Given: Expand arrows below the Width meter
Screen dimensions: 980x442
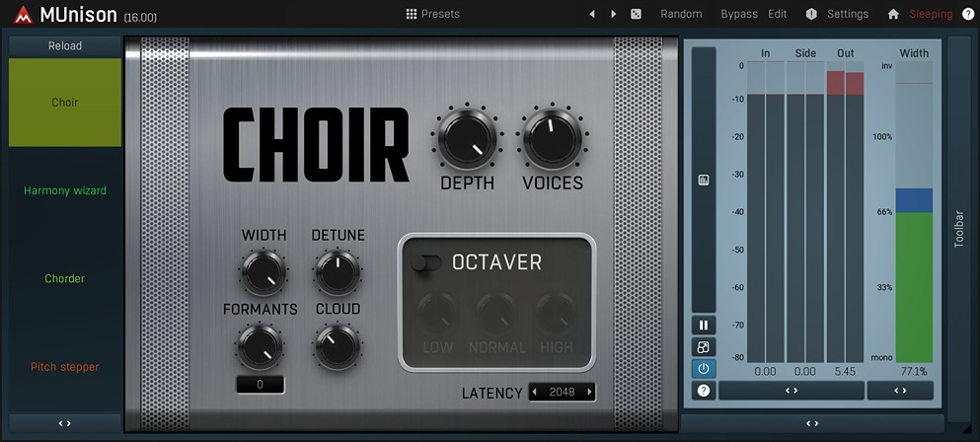Looking at the screenshot, I should pos(900,391).
